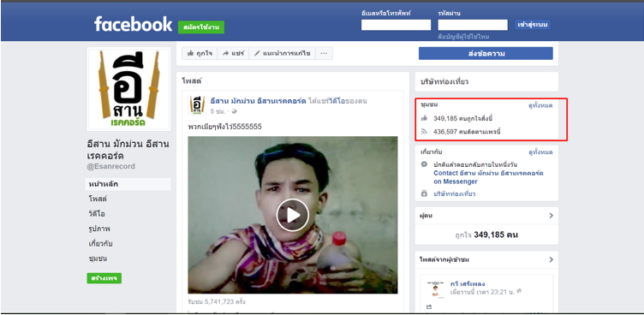The width and height of the screenshot is (644, 315).
Task: Open the page profile picture อีสาน เรคคอร์ด
Action: (x=128, y=89)
